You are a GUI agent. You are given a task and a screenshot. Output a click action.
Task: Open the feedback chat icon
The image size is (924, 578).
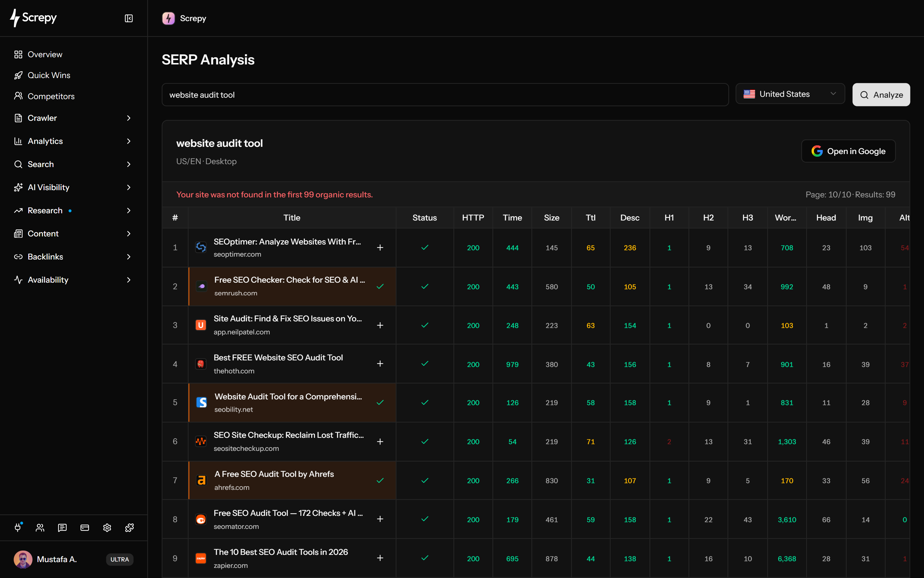(x=62, y=527)
